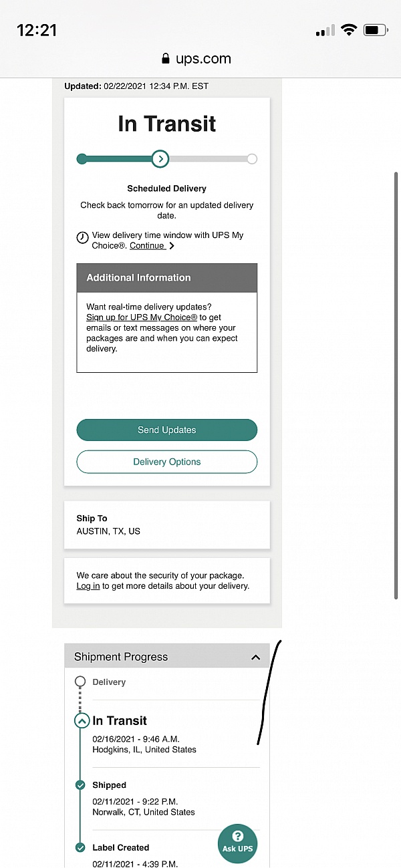Click the clock icon near delivery window
This screenshot has width=401, height=868.
(82, 237)
